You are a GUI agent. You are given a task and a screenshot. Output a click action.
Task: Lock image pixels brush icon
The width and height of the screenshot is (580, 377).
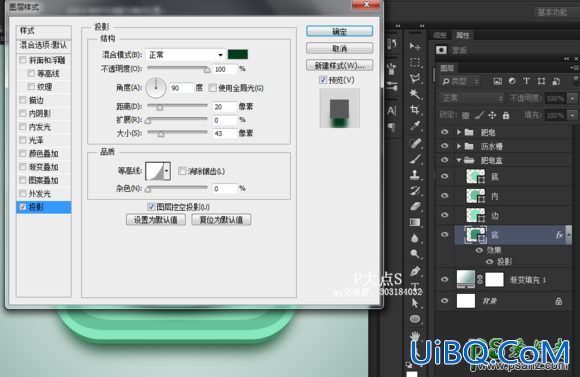coord(479,115)
